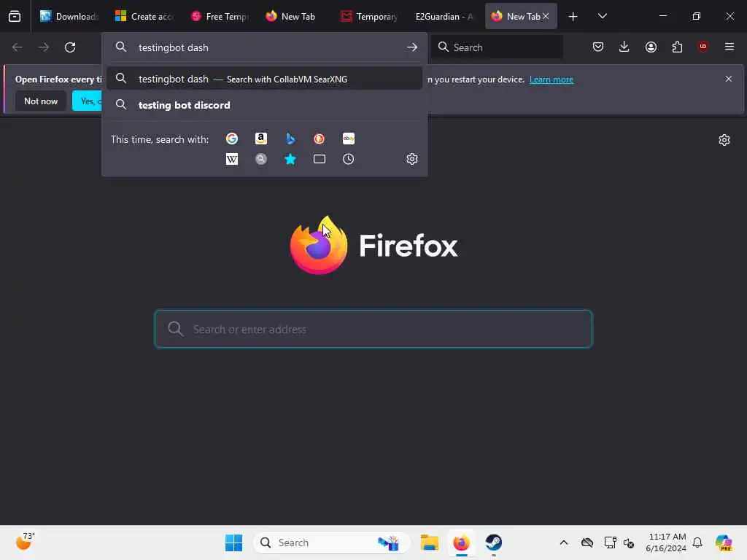Open Save to Pocket button

pyautogui.click(x=598, y=47)
